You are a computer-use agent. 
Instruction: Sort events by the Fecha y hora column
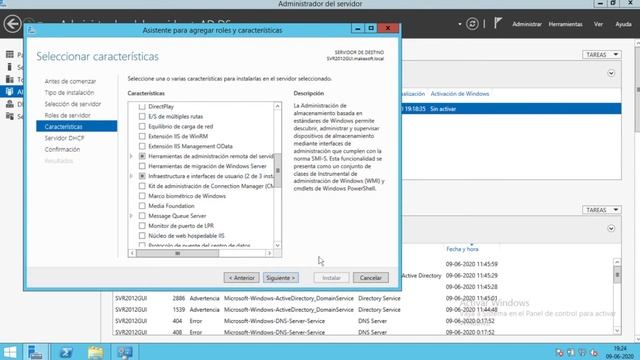[462, 249]
